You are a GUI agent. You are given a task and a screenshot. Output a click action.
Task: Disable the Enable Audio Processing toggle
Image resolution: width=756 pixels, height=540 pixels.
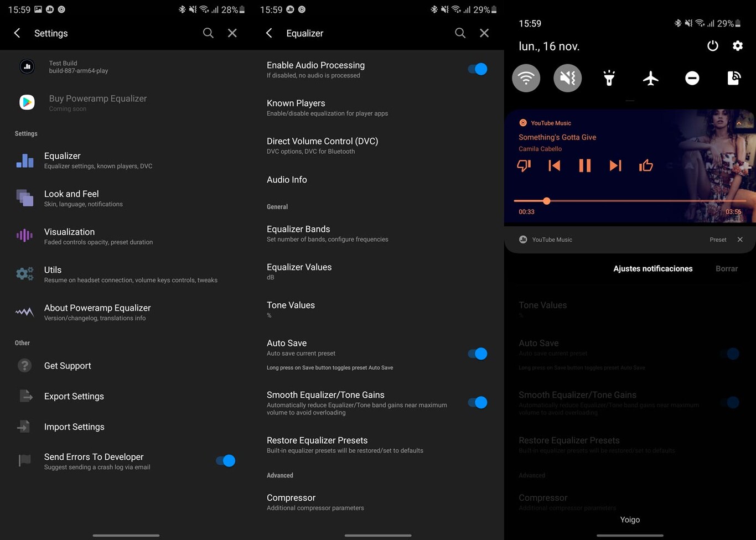click(477, 69)
